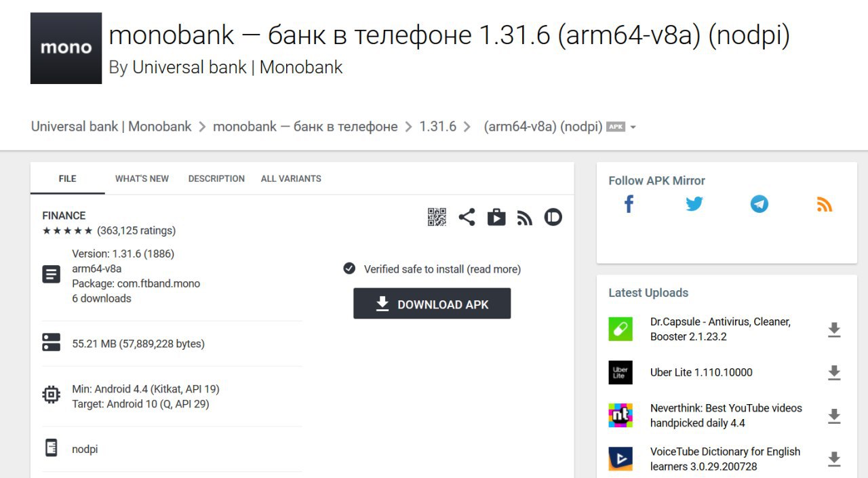
Task: Click the RSS feed icon beside Play store
Action: click(x=525, y=218)
